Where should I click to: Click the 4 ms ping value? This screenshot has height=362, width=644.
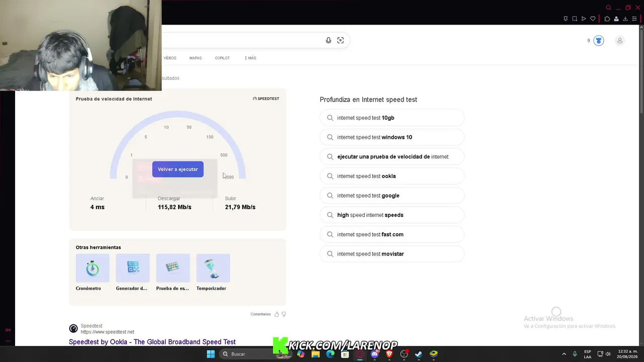(x=98, y=207)
